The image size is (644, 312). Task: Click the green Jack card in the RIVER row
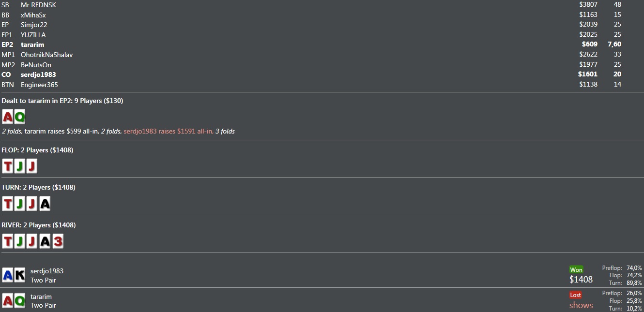point(20,241)
